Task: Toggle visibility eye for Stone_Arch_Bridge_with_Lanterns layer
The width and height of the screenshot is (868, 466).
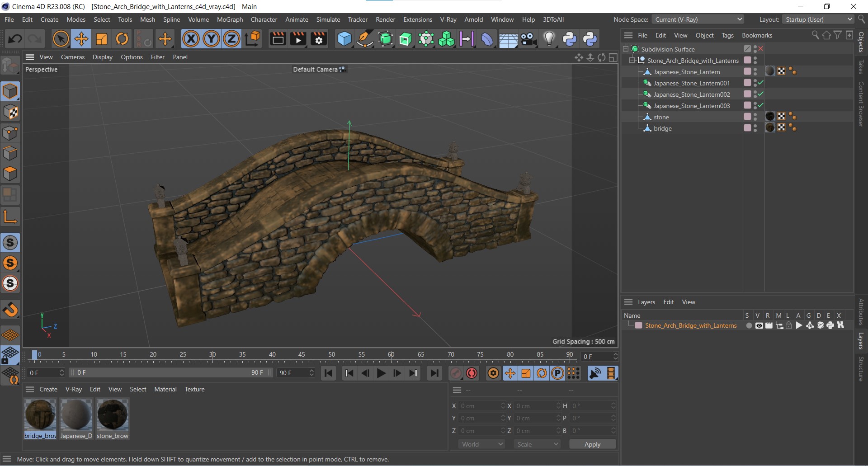Action: click(x=759, y=325)
